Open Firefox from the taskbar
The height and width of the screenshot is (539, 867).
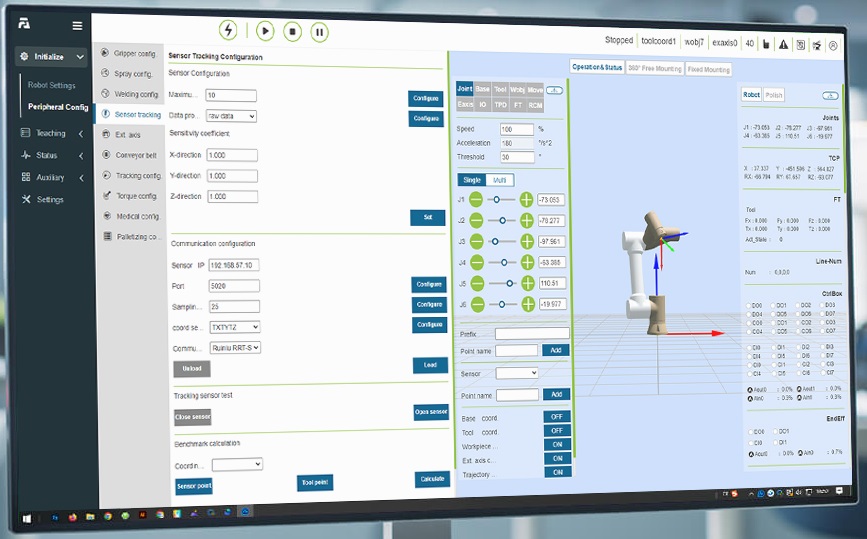point(72,517)
